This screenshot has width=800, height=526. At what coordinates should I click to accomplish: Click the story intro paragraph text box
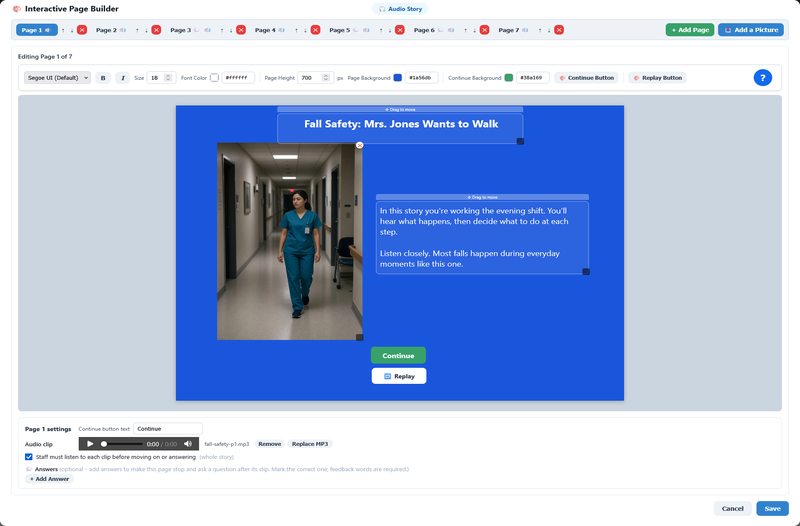click(x=482, y=238)
